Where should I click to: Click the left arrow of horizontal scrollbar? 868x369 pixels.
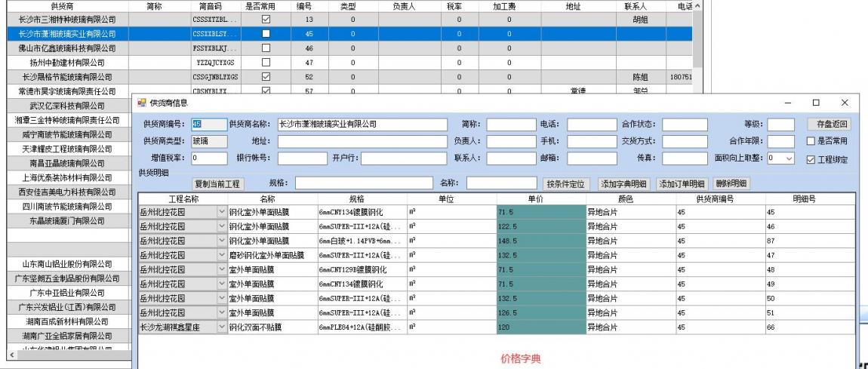9,354
